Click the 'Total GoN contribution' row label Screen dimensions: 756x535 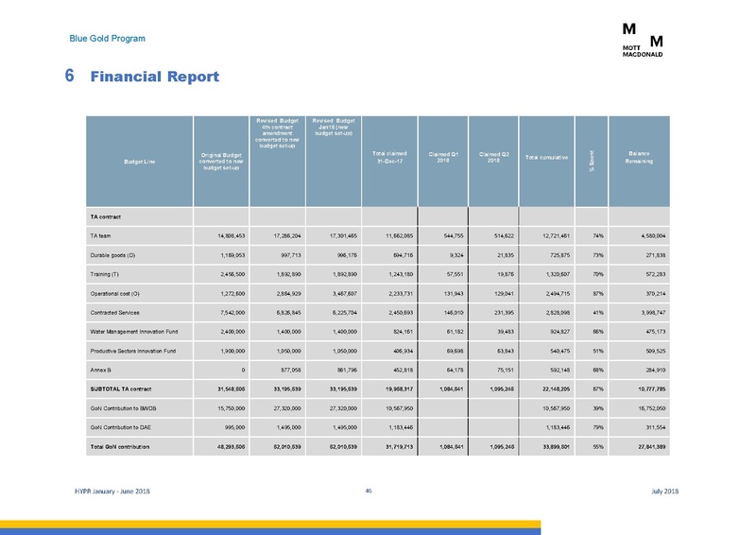click(x=120, y=447)
